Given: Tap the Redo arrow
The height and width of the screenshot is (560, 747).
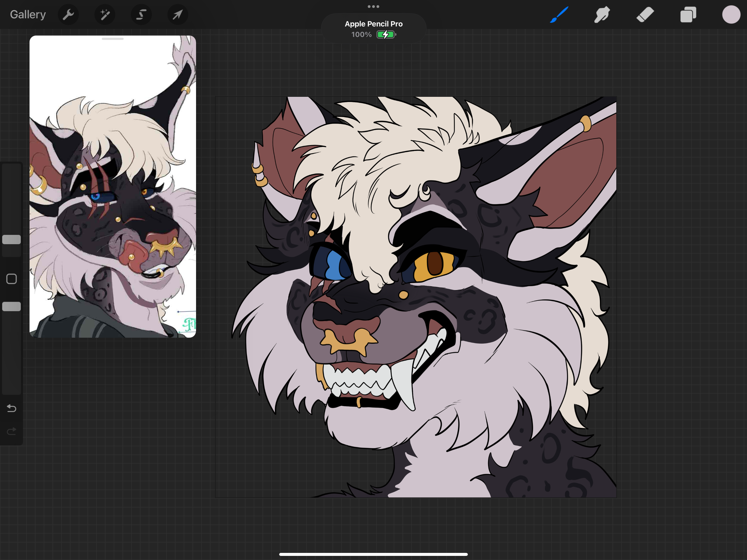Looking at the screenshot, I should click(11, 431).
